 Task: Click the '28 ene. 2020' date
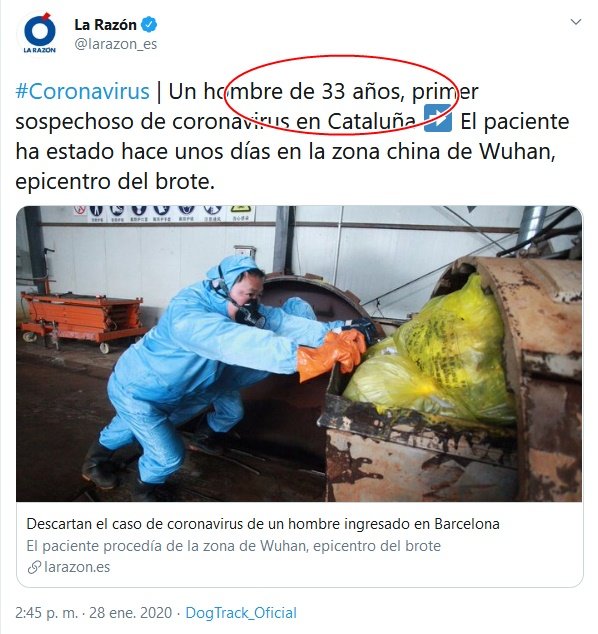131,613
